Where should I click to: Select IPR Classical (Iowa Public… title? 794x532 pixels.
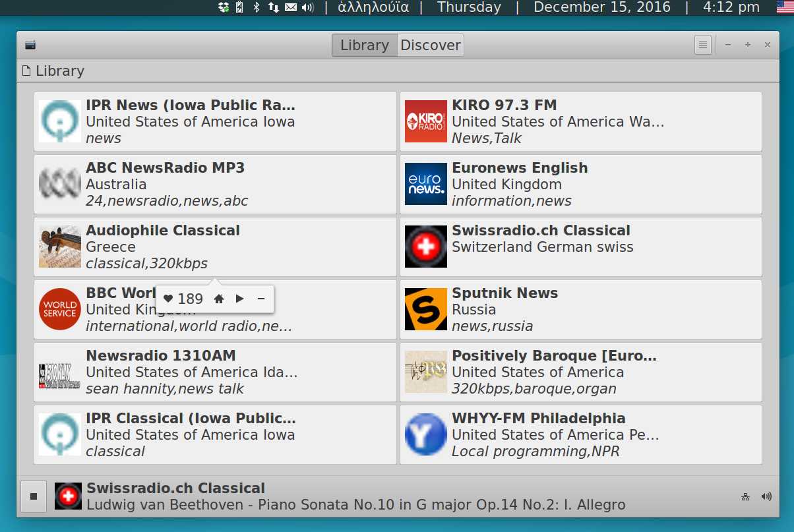click(x=191, y=419)
